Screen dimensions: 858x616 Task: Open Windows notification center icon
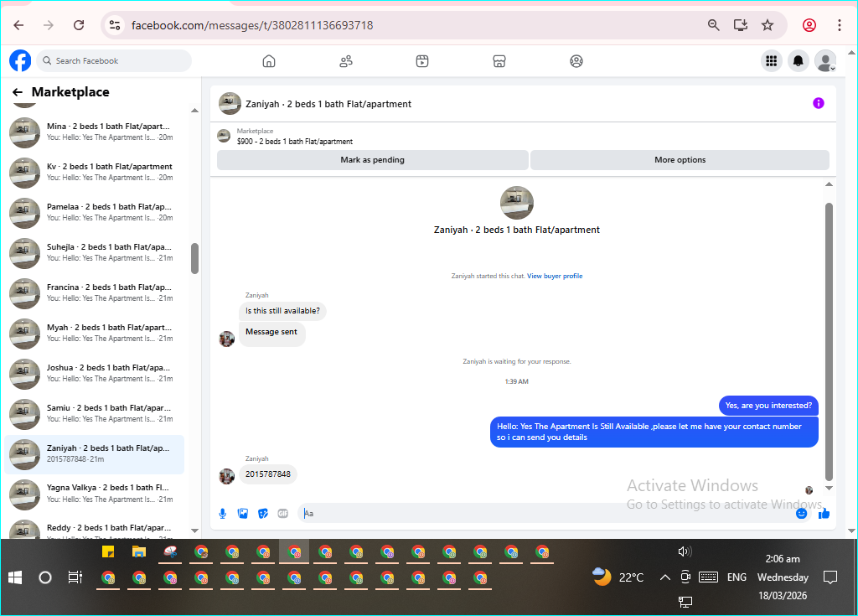coord(830,577)
